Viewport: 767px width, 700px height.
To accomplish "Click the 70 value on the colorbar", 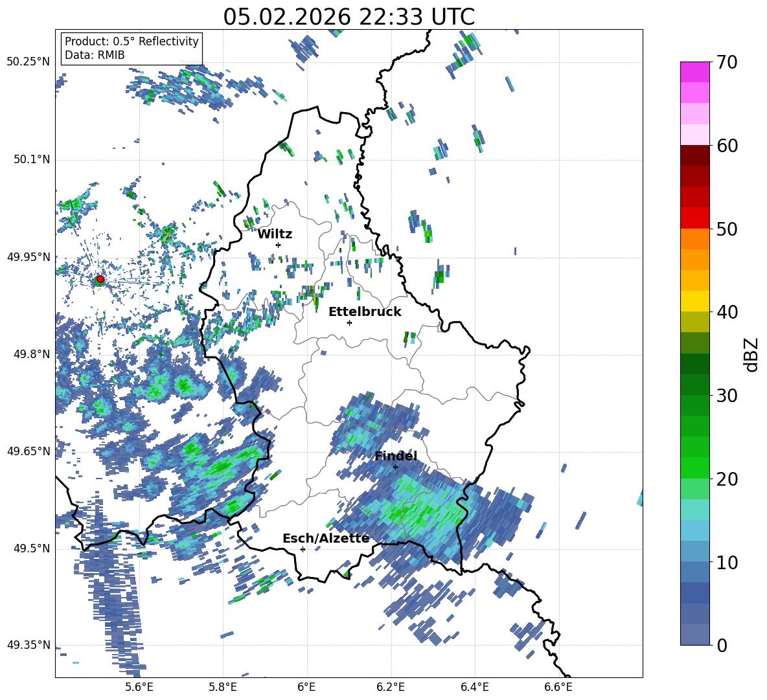I will (727, 62).
